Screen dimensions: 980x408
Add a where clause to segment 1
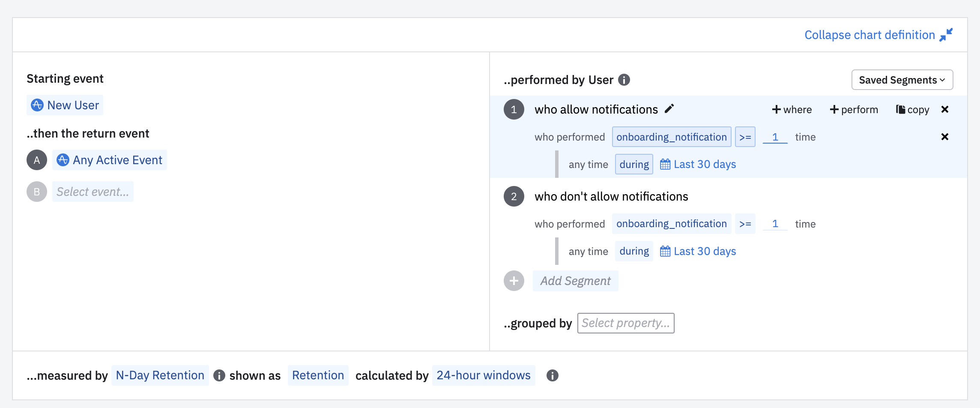click(792, 110)
